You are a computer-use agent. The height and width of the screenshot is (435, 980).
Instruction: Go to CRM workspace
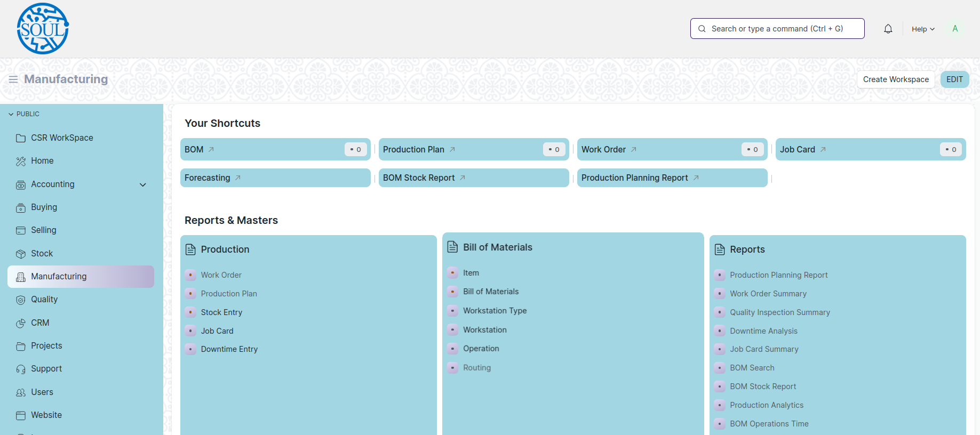click(81, 323)
